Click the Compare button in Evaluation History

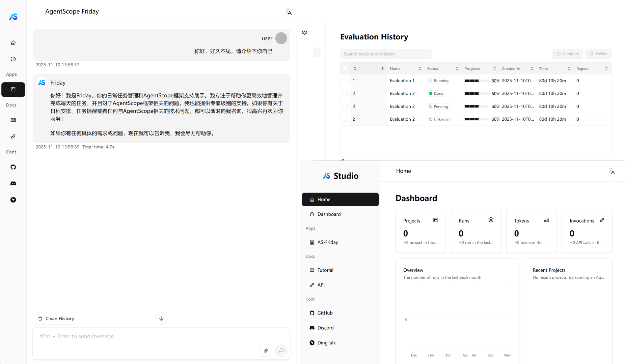tap(568, 54)
